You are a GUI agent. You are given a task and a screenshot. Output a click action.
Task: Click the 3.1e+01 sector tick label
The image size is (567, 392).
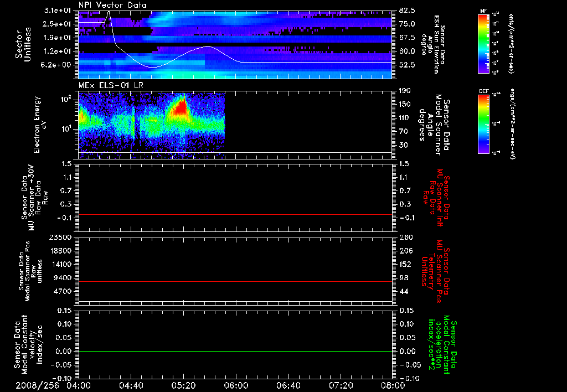coord(58,11)
